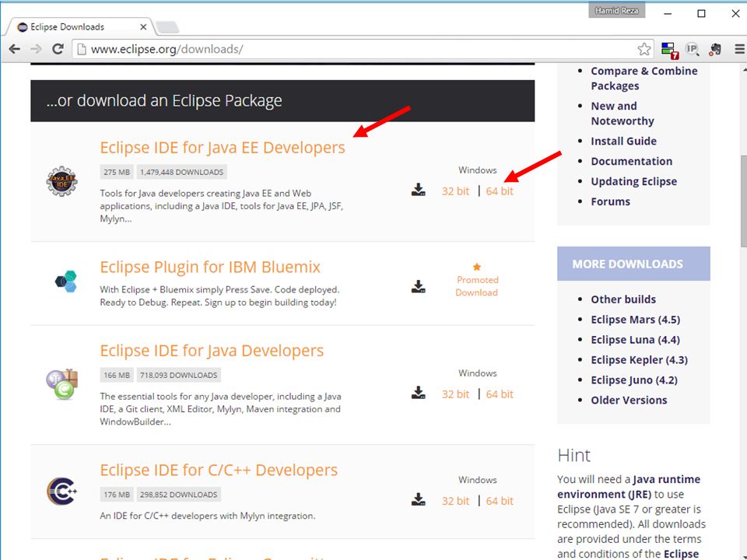The width and height of the screenshot is (747, 560).
Task: Click download icon for Java EE Developers
Action: coord(419,190)
